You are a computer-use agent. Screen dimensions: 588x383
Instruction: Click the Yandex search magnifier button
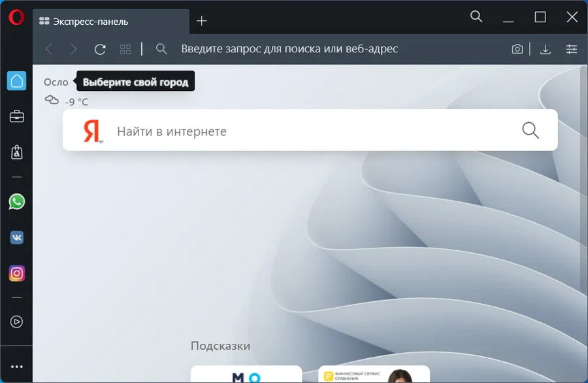click(531, 131)
